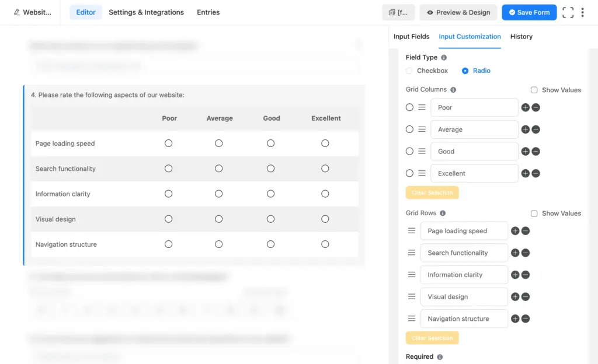This screenshot has width=598, height=364.
Task: Open the three-dot more options menu
Action: point(582,13)
